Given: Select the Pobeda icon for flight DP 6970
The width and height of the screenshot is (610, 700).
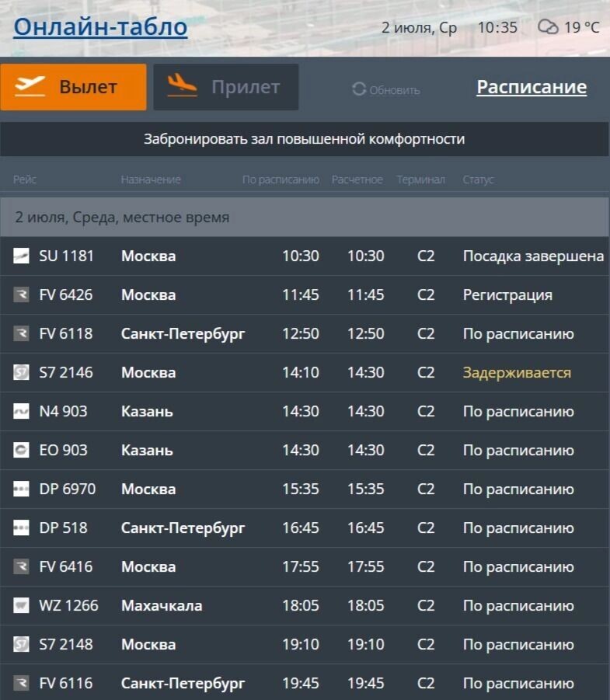Looking at the screenshot, I should tap(21, 489).
